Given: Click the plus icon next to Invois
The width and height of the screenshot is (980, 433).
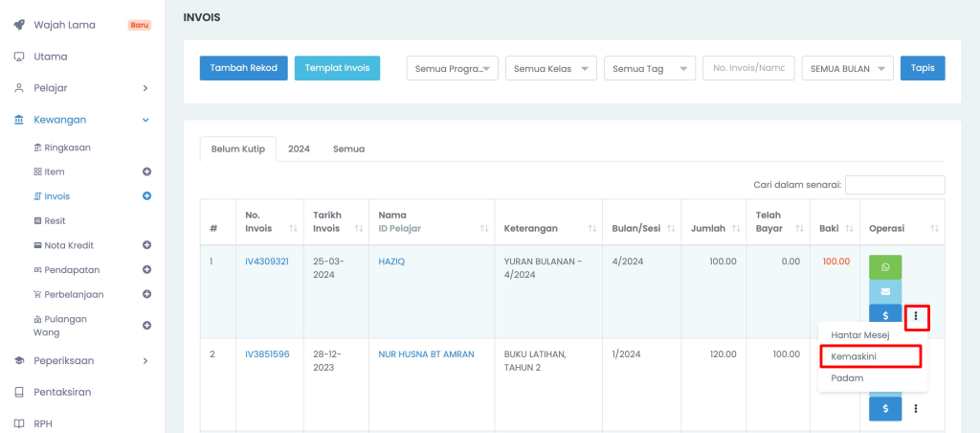Looking at the screenshot, I should pyautogui.click(x=147, y=195).
